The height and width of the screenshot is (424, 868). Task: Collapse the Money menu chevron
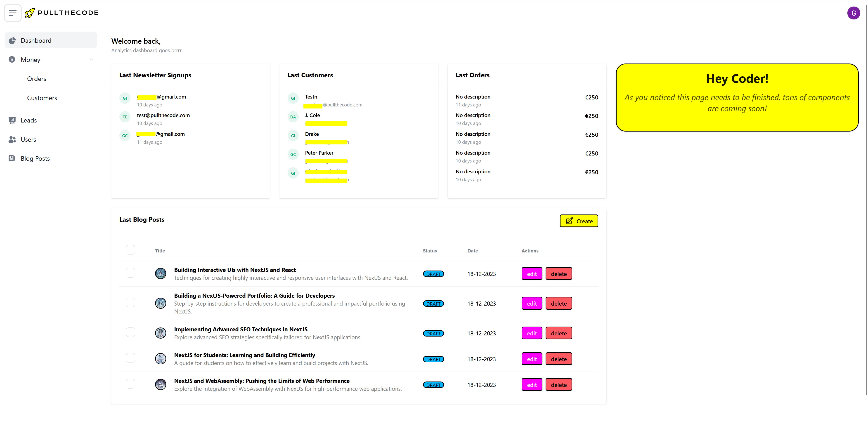point(91,60)
